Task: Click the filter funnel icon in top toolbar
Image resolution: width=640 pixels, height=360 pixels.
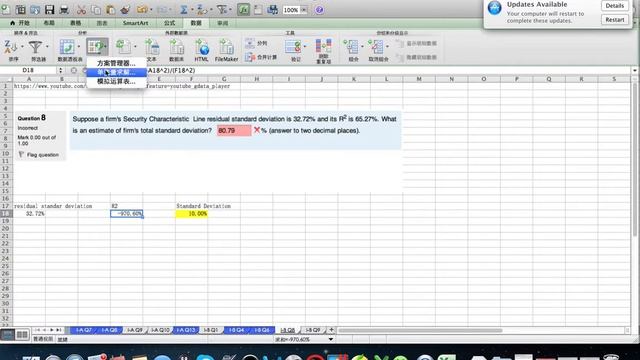Action: (x=221, y=9)
